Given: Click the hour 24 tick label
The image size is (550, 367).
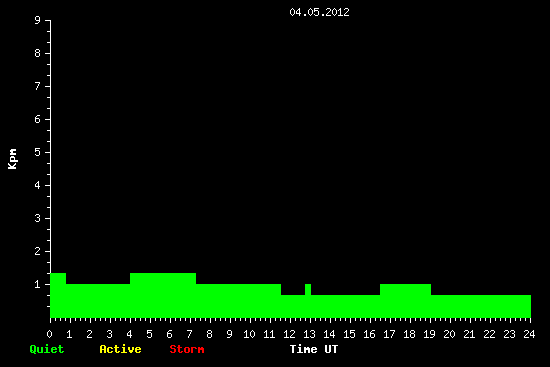Looking at the screenshot, I should click(529, 334).
